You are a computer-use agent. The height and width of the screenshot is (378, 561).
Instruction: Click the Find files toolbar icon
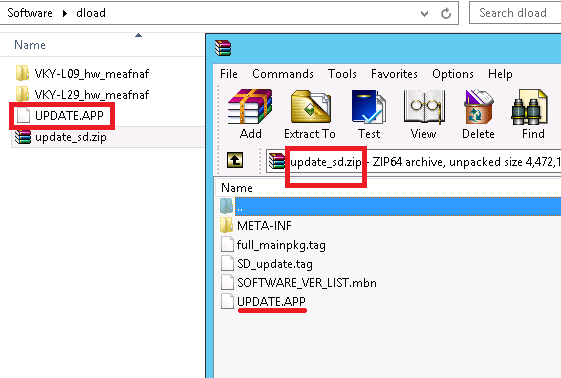[x=530, y=107]
